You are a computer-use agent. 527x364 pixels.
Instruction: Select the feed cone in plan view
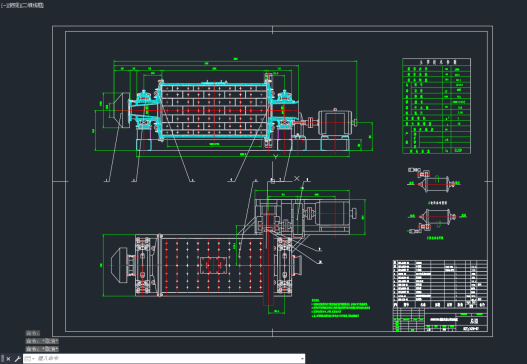point(119,265)
